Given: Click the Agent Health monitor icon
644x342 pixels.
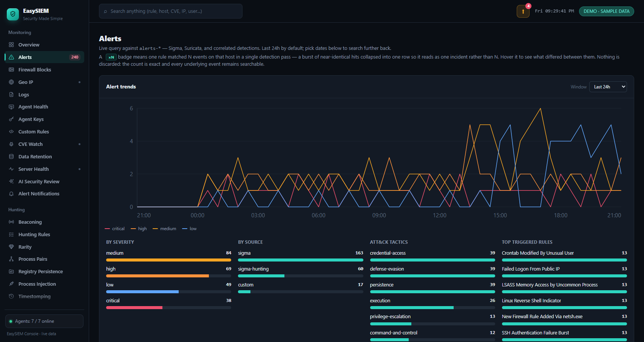Looking at the screenshot, I should pyautogui.click(x=11, y=107).
